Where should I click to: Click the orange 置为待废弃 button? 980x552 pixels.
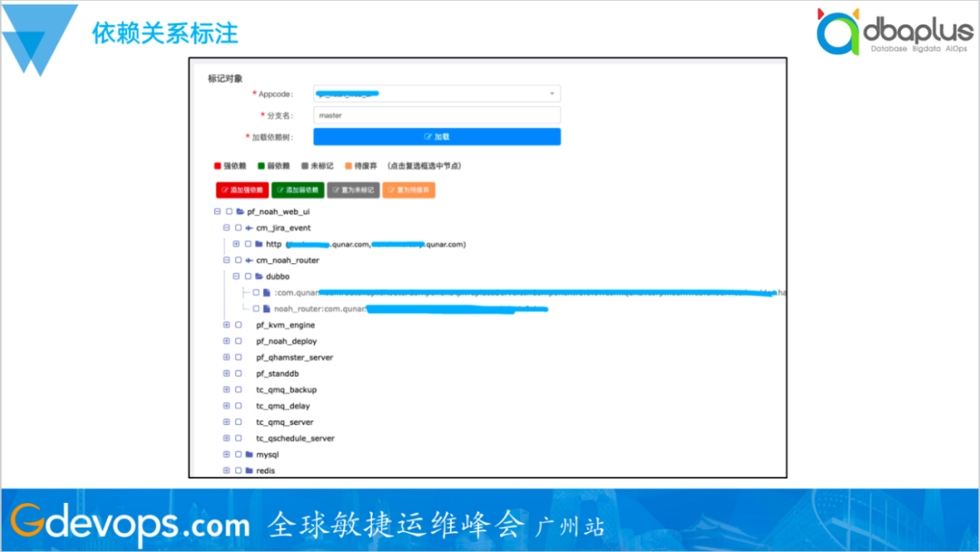(408, 191)
